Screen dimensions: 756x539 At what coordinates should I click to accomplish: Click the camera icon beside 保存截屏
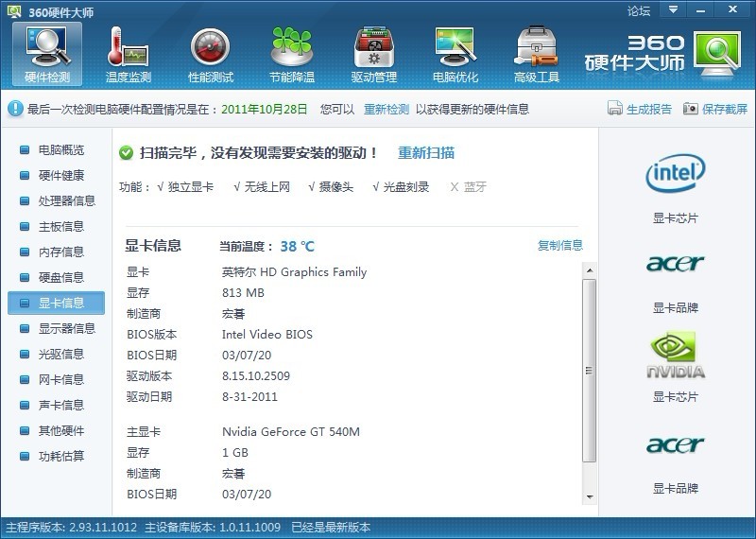691,109
